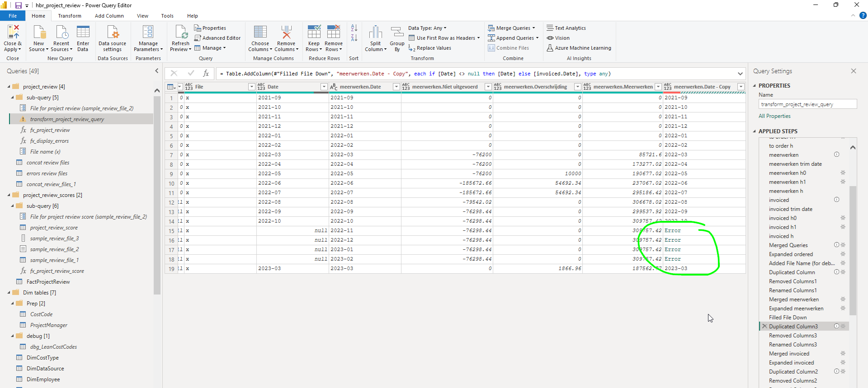The height and width of the screenshot is (388, 868).
Task: Click the Group By icon
Action: pos(397,32)
